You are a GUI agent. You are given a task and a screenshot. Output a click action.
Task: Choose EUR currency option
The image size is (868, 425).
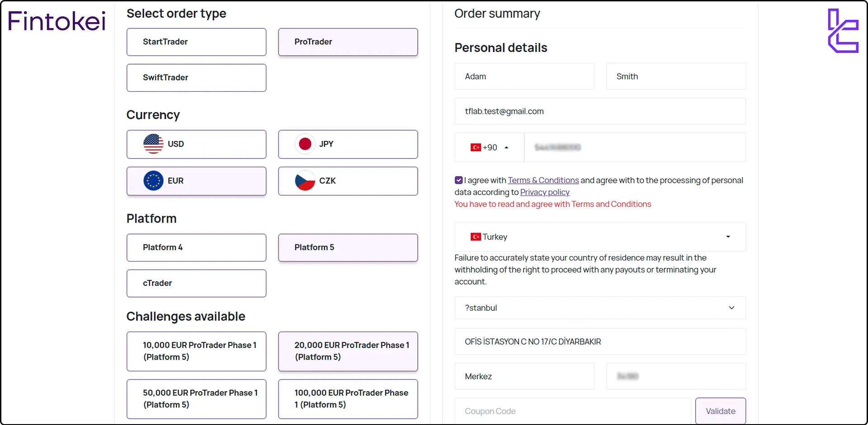point(197,181)
